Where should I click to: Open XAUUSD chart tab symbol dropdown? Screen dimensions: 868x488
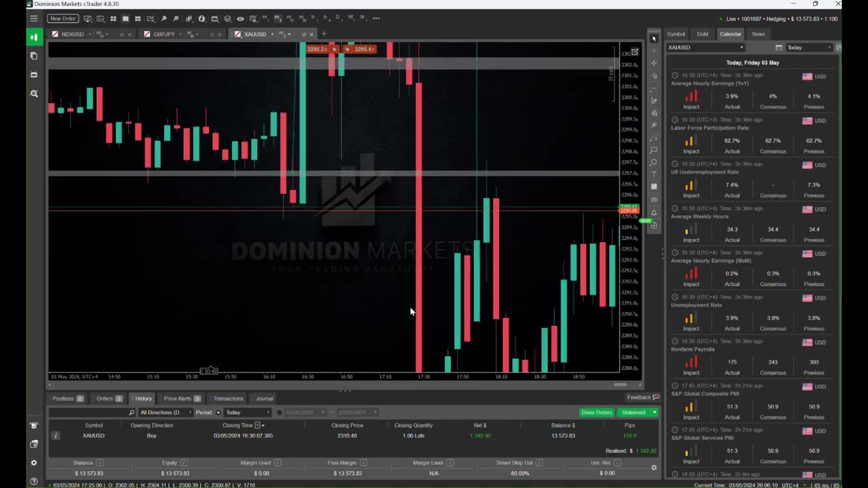point(273,34)
